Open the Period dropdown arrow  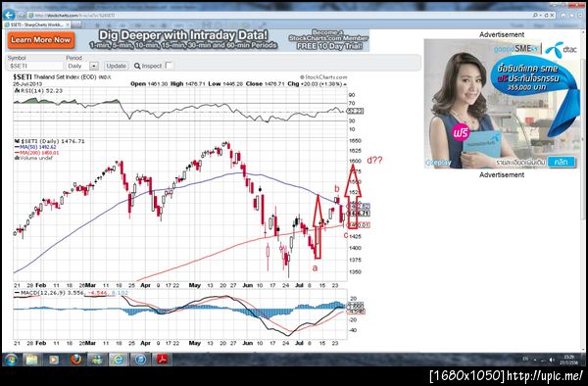click(x=94, y=66)
